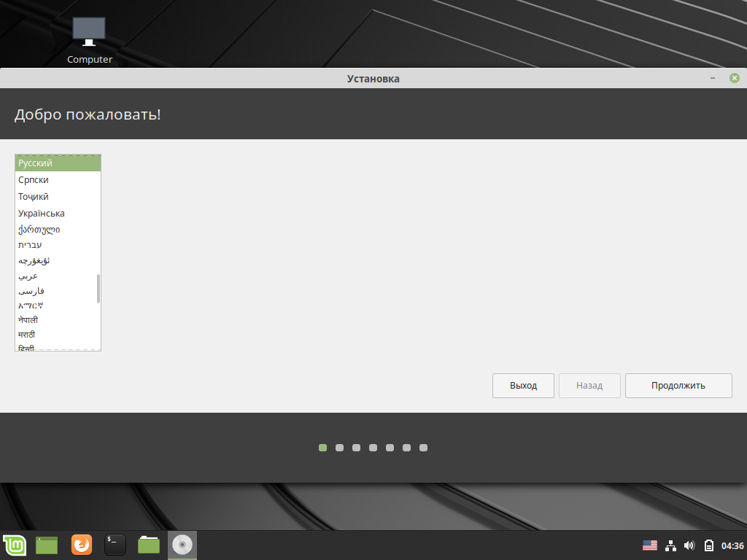The image size is (747, 560).
Task: Select Точикӣ in the language list
Action: pos(33,196)
